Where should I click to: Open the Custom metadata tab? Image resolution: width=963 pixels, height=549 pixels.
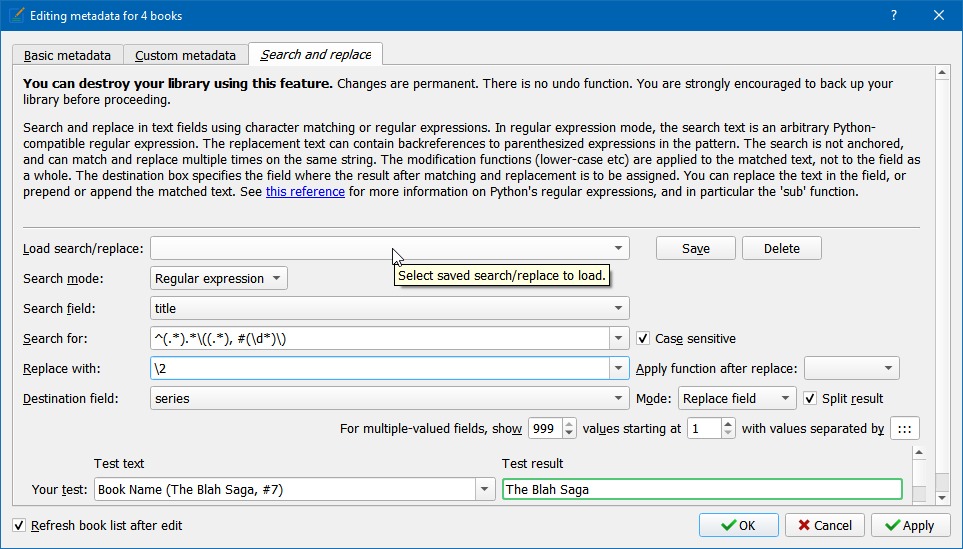185,55
